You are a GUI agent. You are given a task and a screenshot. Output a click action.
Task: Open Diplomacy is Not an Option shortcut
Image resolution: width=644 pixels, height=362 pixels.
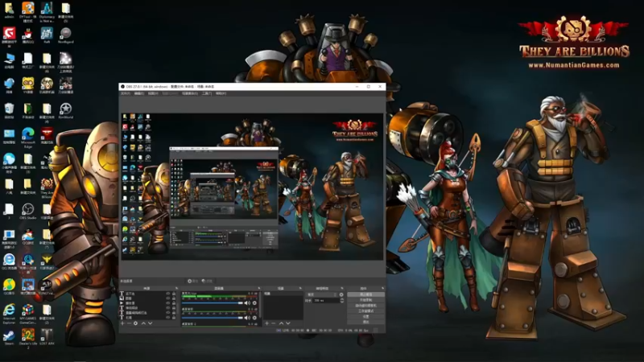tap(47, 11)
